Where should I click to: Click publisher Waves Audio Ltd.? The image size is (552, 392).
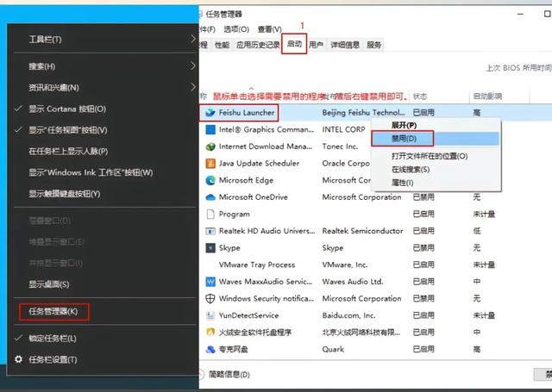pyautogui.click(x=353, y=282)
